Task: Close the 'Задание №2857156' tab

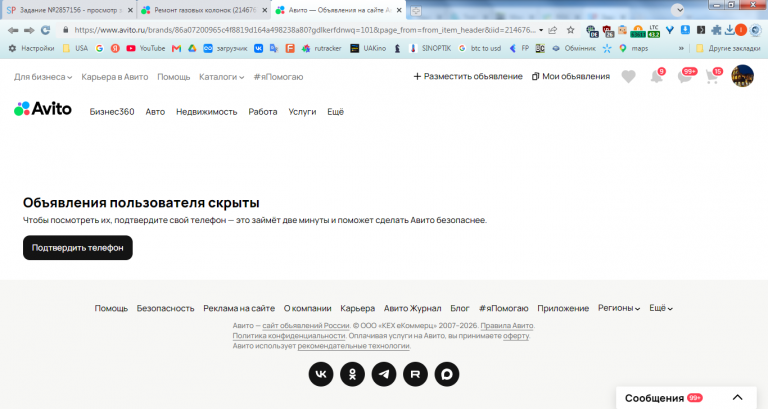Action: click(x=130, y=10)
